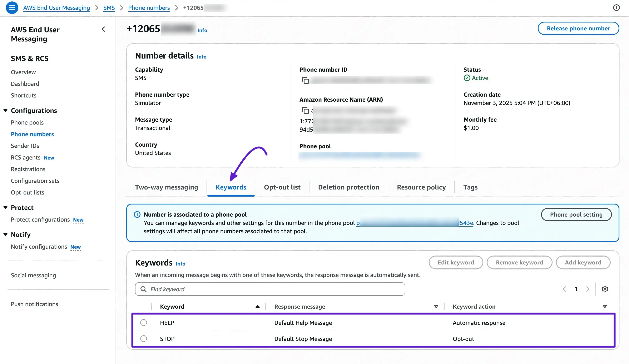Go to previous keywords page arrow
This screenshot has height=364, width=629.
pos(564,289)
